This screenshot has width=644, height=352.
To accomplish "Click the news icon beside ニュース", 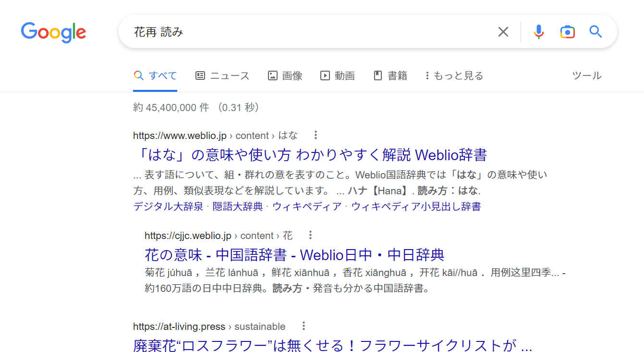I will [x=200, y=75].
